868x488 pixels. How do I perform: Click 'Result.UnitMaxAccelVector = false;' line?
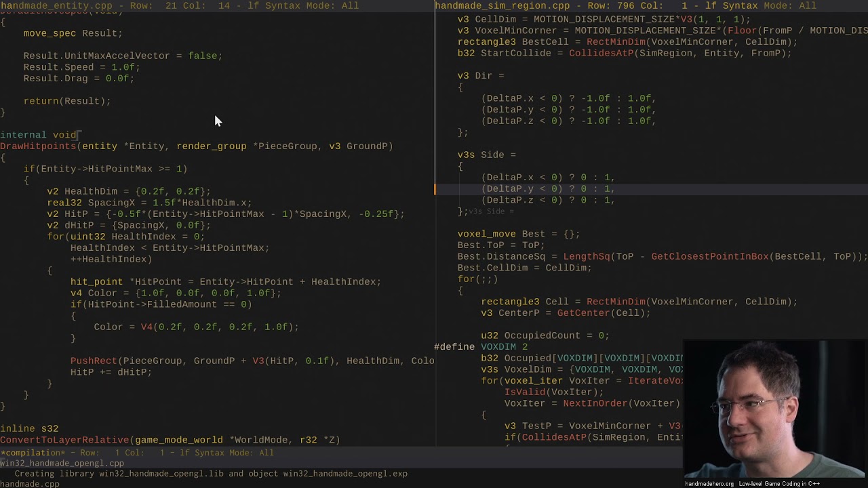click(123, 56)
